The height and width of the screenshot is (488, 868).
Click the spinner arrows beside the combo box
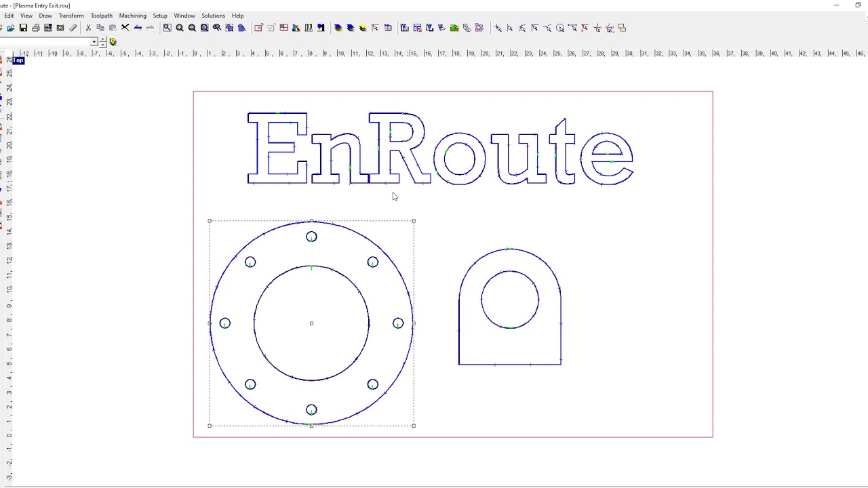pyautogui.click(x=102, y=42)
